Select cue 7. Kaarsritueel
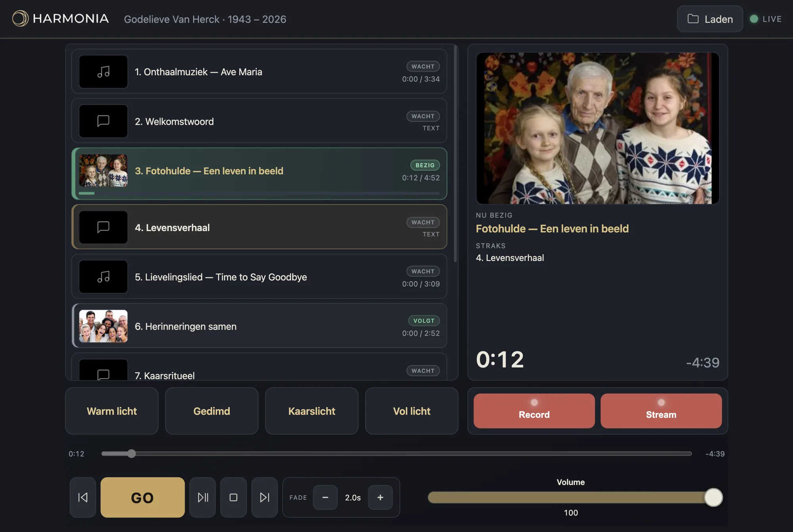This screenshot has height=532, width=793. click(x=259, y=367)
